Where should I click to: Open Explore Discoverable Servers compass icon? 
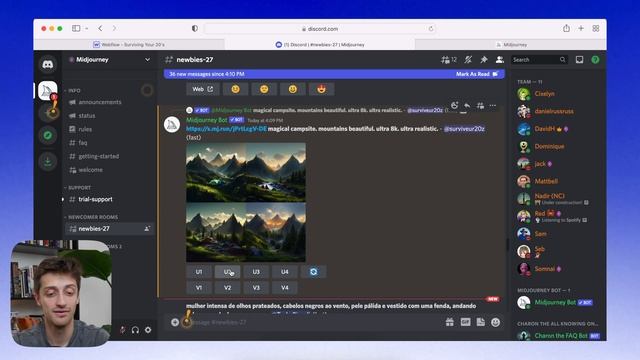click(48, 136)
